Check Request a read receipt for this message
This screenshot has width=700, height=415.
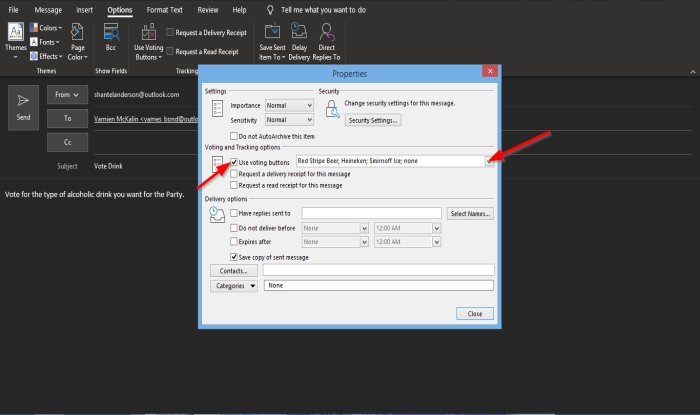pos(233,185)
